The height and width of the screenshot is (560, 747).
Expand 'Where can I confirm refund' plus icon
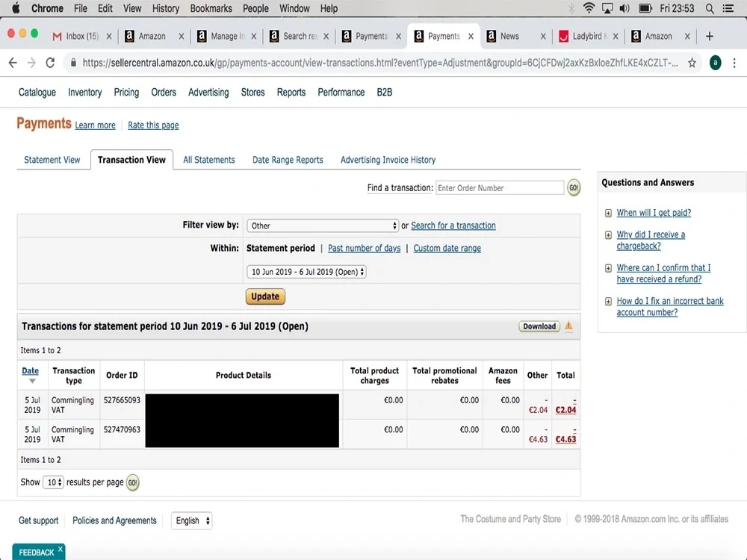pos(608,268)
